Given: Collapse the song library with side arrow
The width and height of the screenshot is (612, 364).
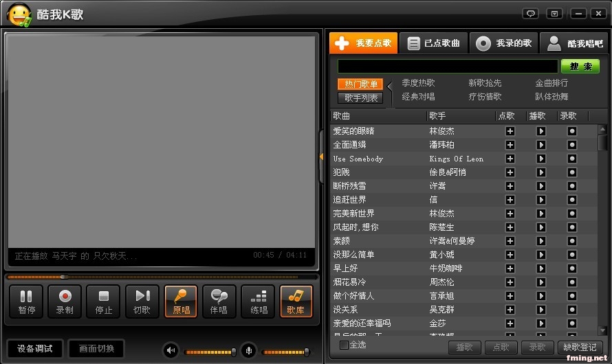Looking at the screenshot, I should tap(321, 157).
